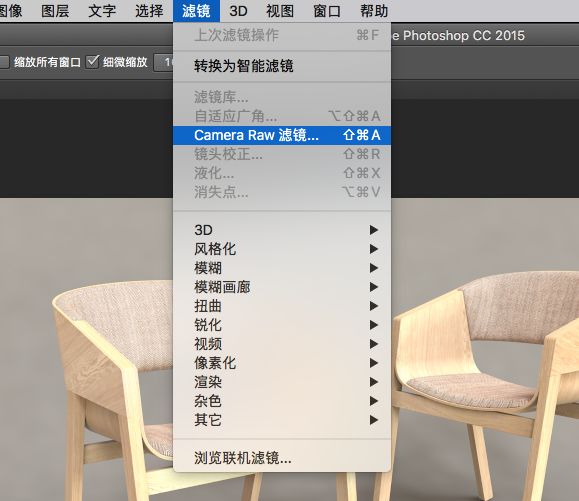Toggle the 细微缩放 checkbox

click(92, 62)
